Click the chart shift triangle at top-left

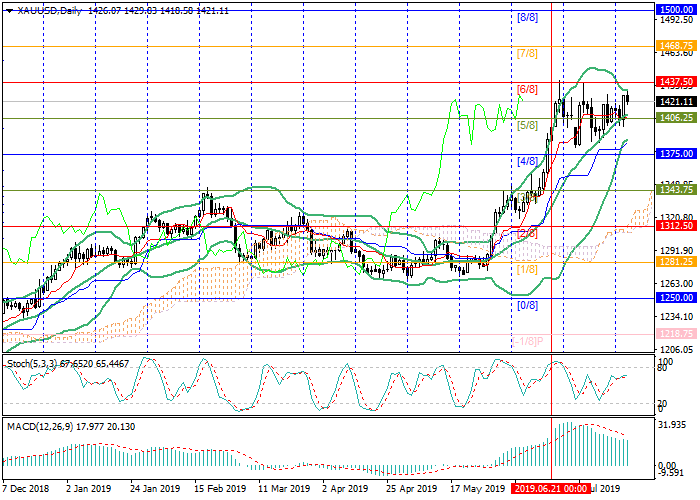click(5, 10)
